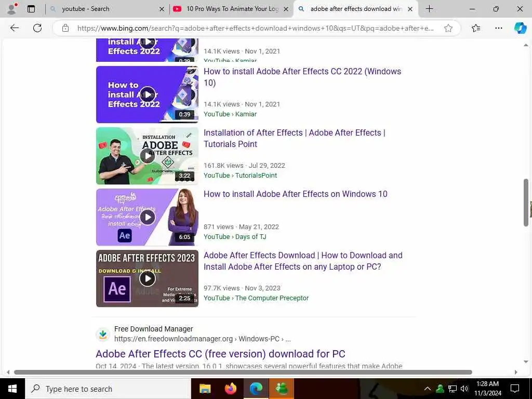532x399 pixels.
Task: Click the Free Download Manager site name
Action: tap(153, 329)
